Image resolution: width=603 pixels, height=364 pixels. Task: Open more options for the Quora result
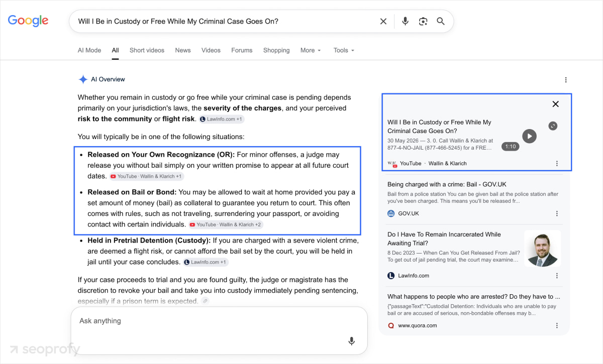[557, 325]
